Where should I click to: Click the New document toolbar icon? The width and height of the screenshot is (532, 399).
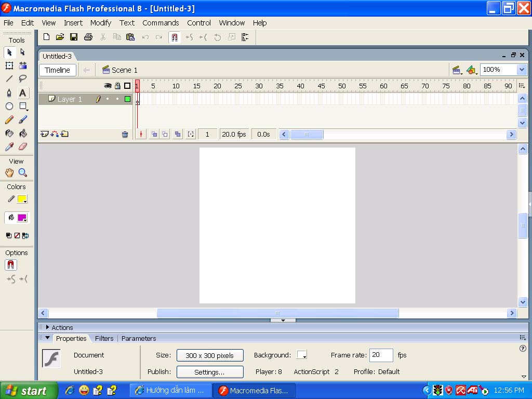point(46,37)
